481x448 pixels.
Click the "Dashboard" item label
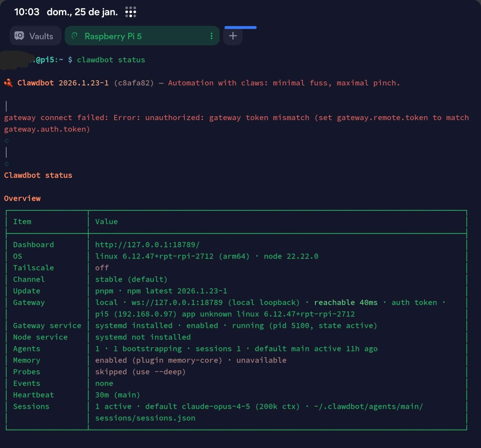(33, 245)
